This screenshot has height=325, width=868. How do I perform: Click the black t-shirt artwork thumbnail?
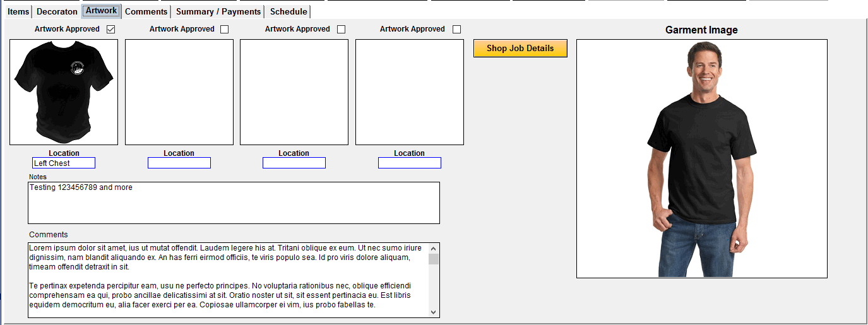click(64, 92)
